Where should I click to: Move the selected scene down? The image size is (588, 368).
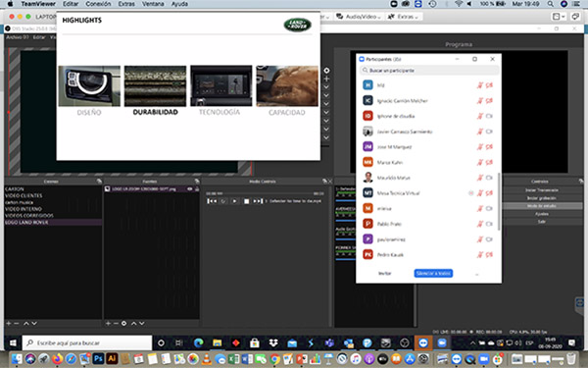[x=34, y=323]
